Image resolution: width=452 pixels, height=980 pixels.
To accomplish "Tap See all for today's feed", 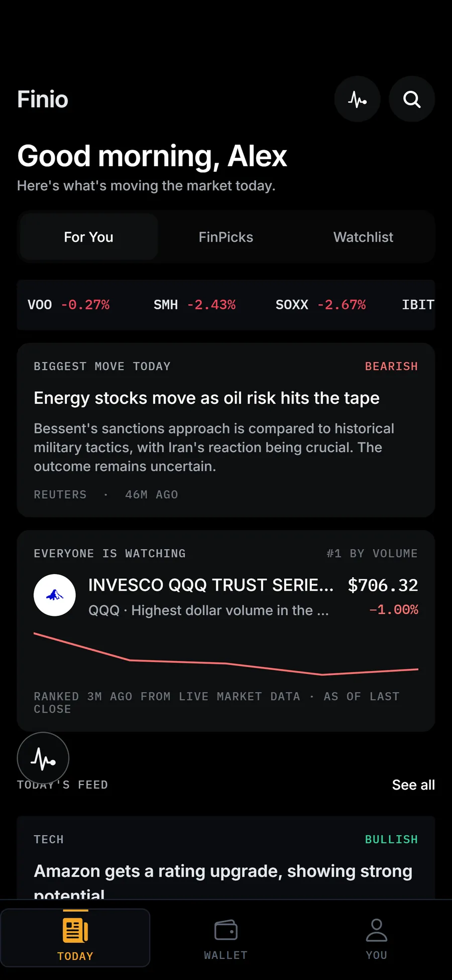I will [x=413, y=785].
